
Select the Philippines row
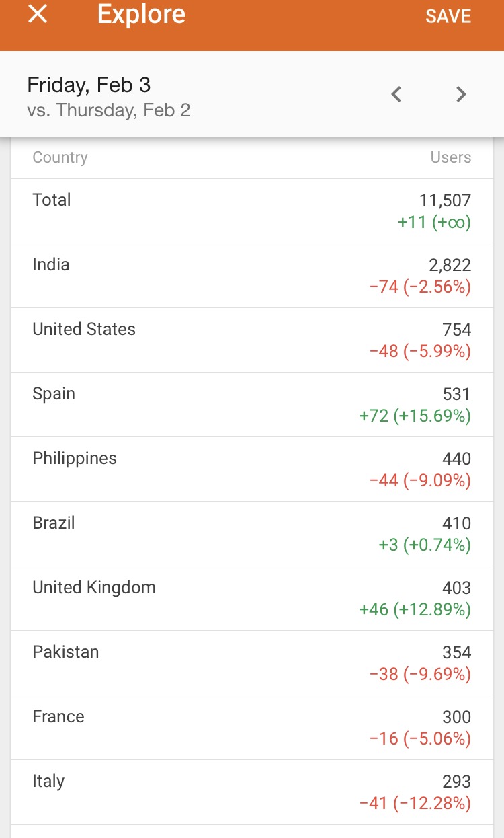point(252,469)
